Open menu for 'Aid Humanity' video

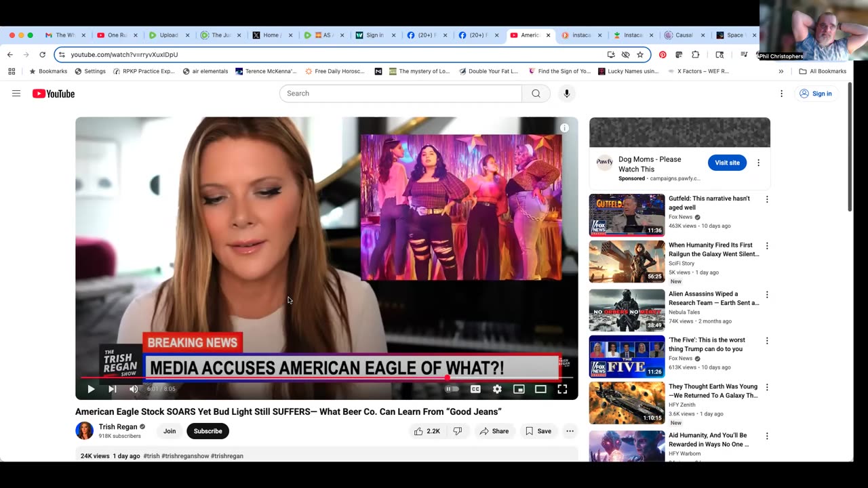pyautogui.click(x=767, y=436)
